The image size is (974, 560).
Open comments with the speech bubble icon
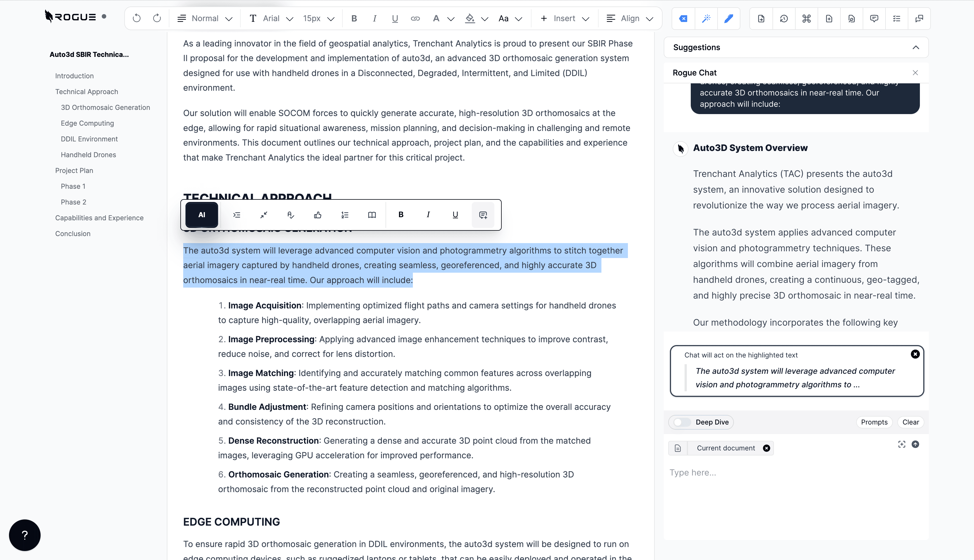pyautogui.click(x=874, y=19)
